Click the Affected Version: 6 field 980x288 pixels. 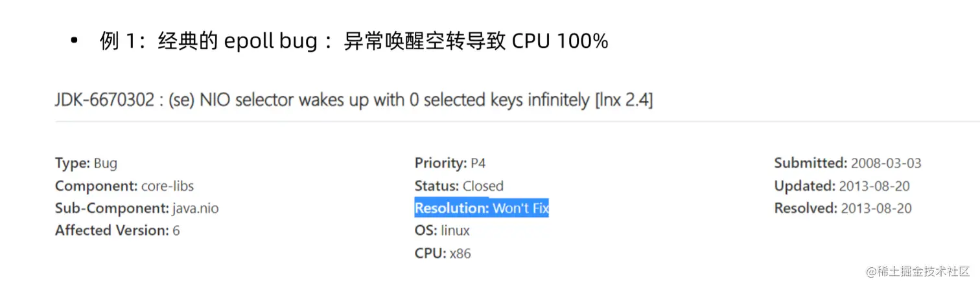click(x=117, y=230)
